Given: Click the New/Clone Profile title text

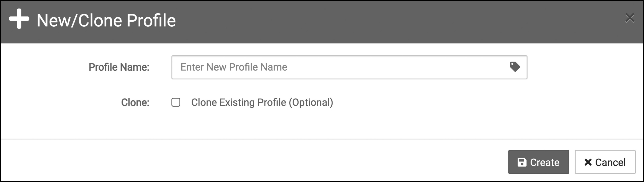Looking at the screenshot, I should (106, 20).
